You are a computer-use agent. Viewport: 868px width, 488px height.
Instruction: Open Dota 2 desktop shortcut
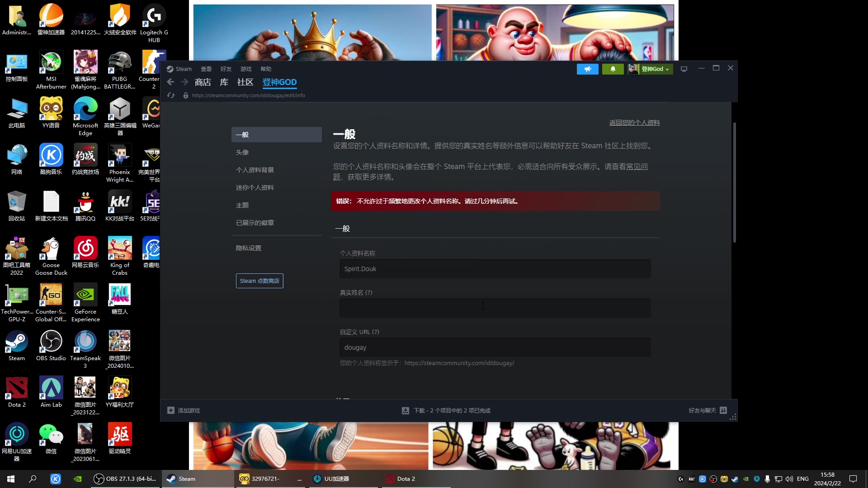click(17, 392)
